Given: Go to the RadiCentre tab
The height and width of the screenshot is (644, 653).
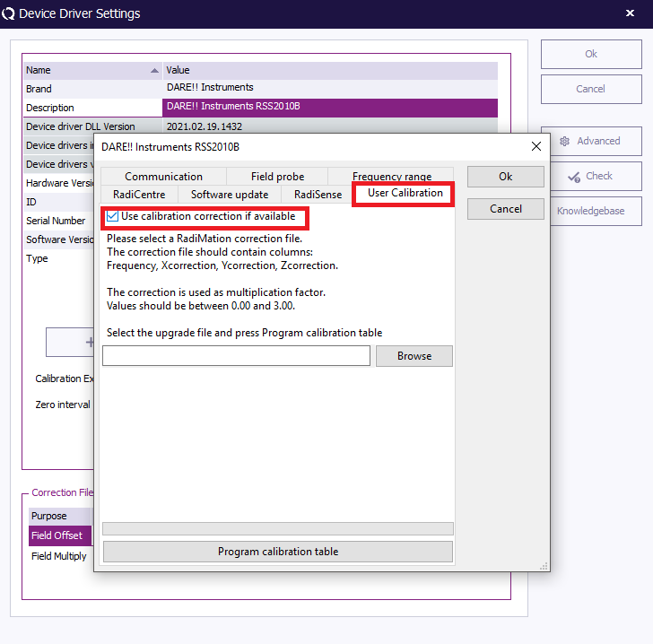Looking at the screenshot, I should (x=138, y=195).
